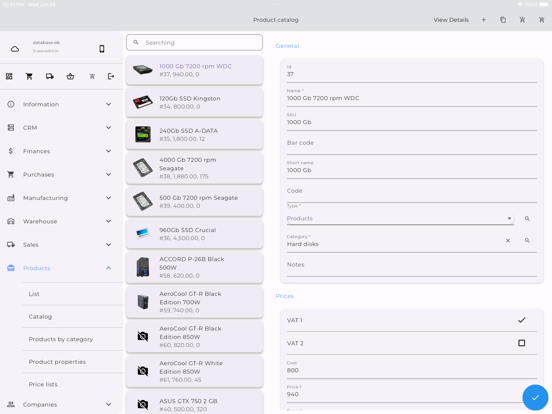Clear the Hard disks category with X
The width and height of the screenshot is (552, 414).
click(508, 240)
